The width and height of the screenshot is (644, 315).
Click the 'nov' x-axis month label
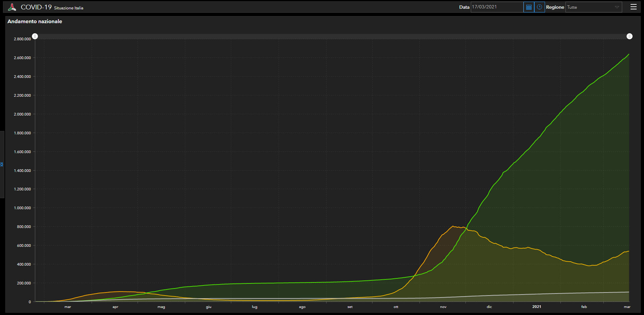[443, 307]
